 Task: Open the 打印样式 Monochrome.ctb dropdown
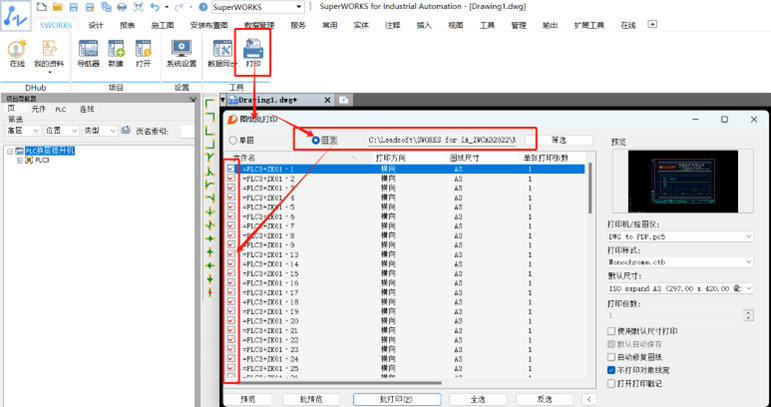coord(681,262)
